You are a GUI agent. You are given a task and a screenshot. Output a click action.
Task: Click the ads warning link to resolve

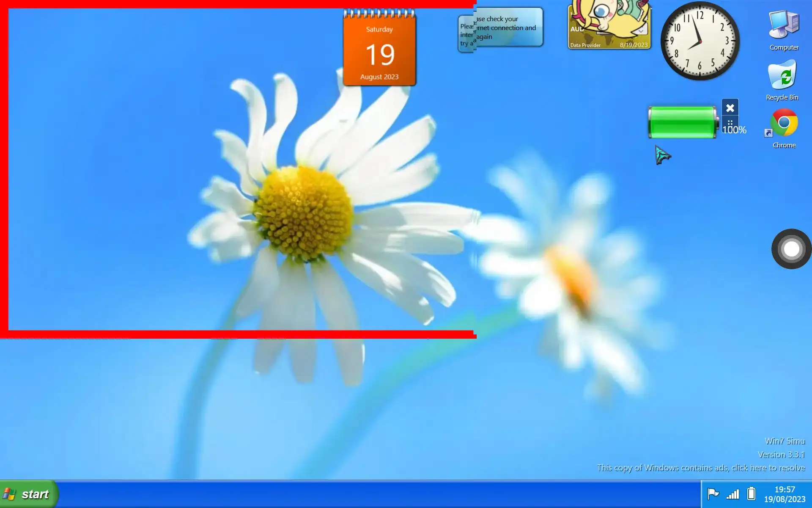[x=701, y=468]
